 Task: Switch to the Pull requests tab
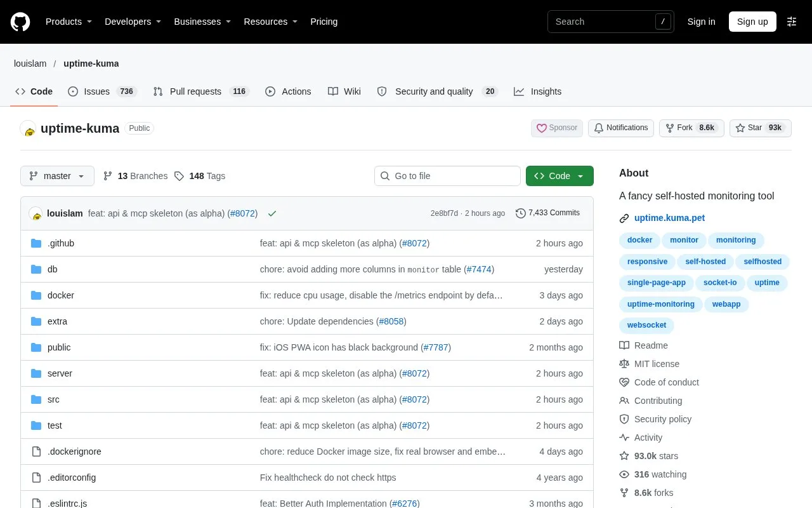[x=201, y=91]
